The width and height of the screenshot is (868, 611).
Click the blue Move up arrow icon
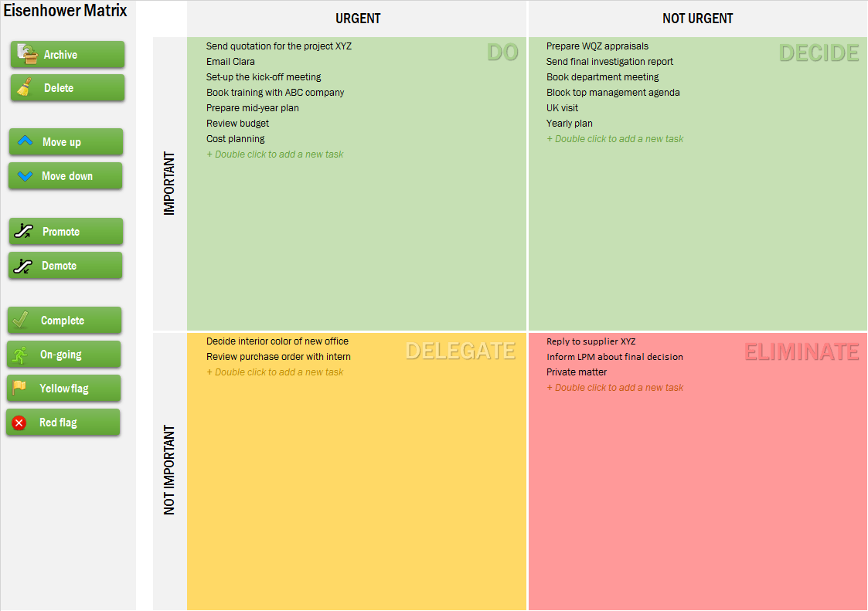(x=24, y=142)
